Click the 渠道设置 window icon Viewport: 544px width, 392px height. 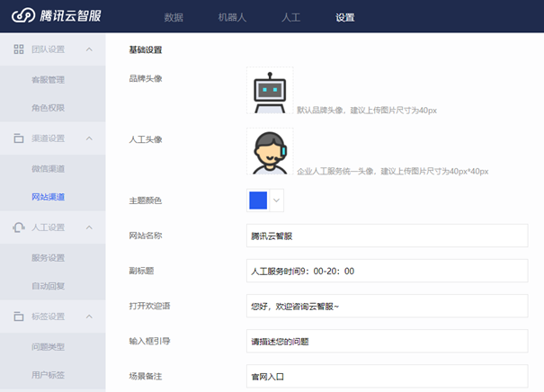(19, 138)
